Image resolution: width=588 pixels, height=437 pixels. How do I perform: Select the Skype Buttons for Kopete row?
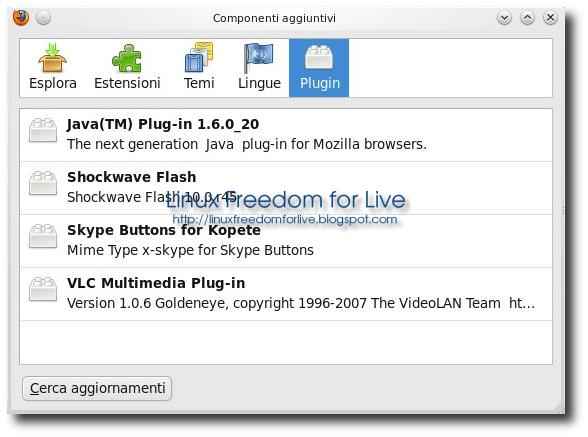[286, 241]
